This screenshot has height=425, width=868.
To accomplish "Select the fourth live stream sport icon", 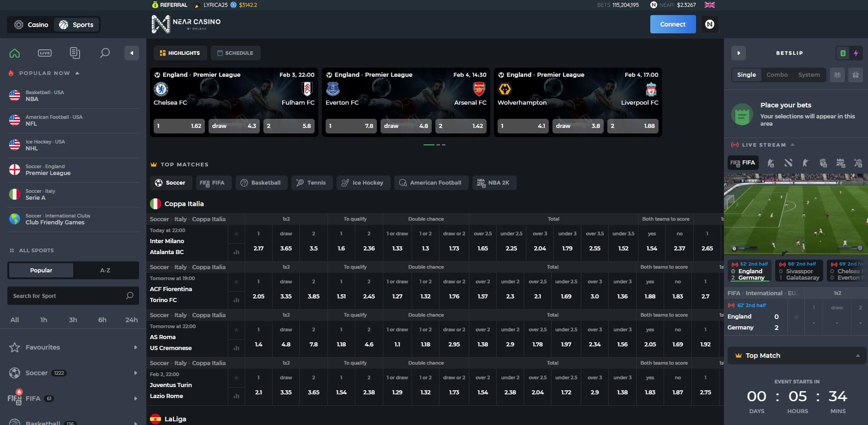I will coord(805,163).
